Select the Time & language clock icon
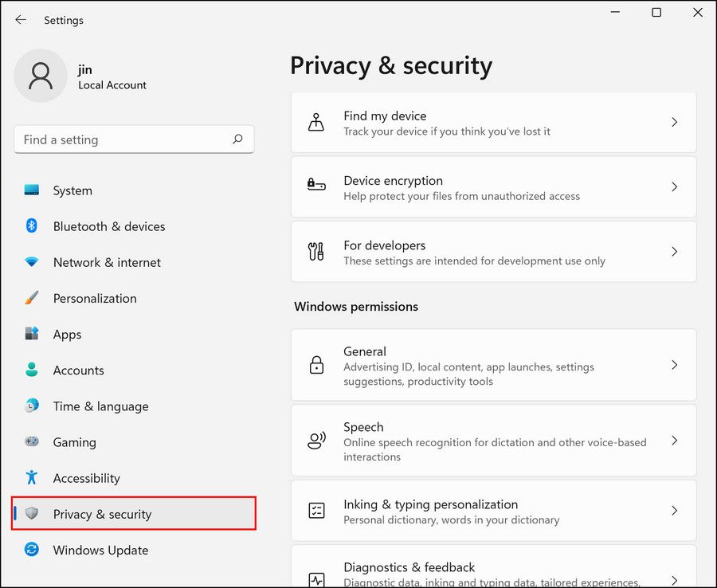The image size is (717, 588). (33, 406)
